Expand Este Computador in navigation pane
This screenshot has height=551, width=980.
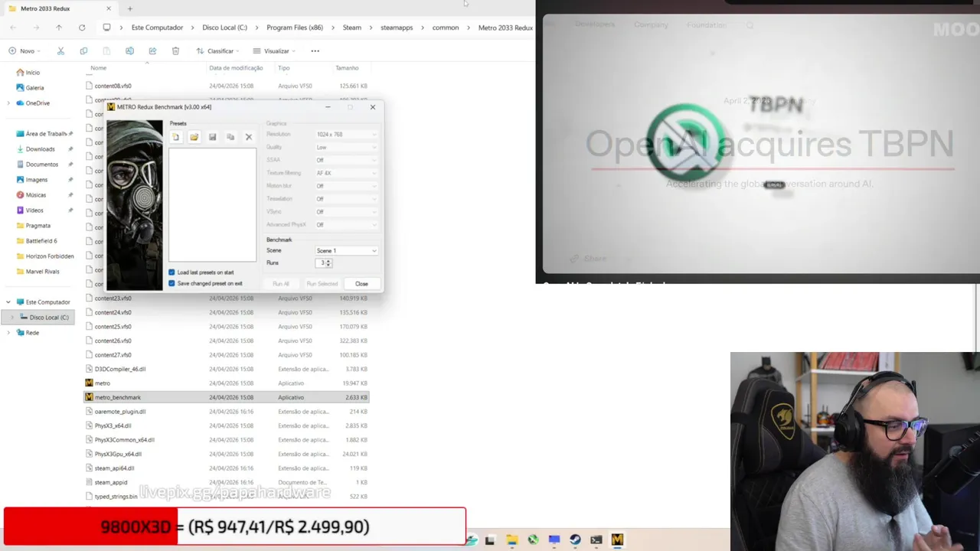pyautogui.click(x=8, y=302)
